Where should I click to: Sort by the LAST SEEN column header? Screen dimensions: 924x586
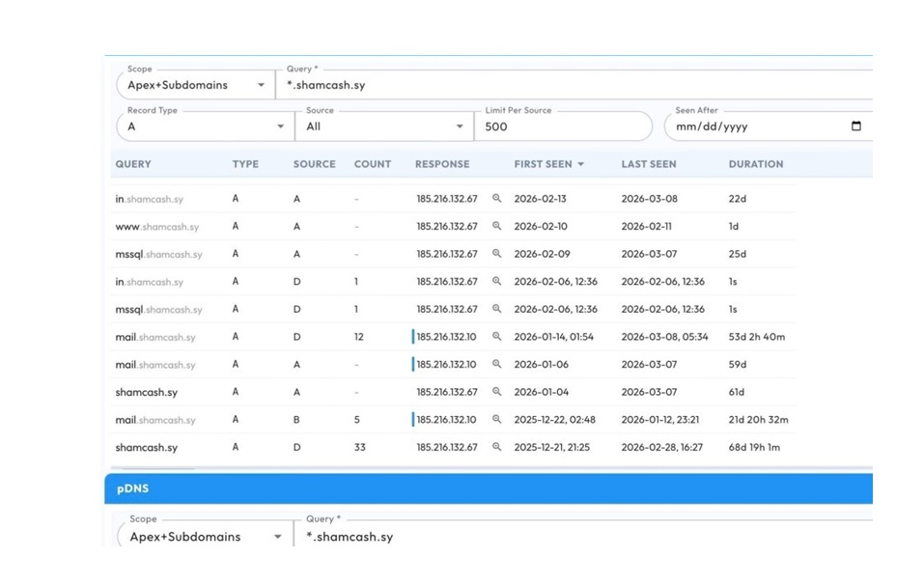click(648, 164)
